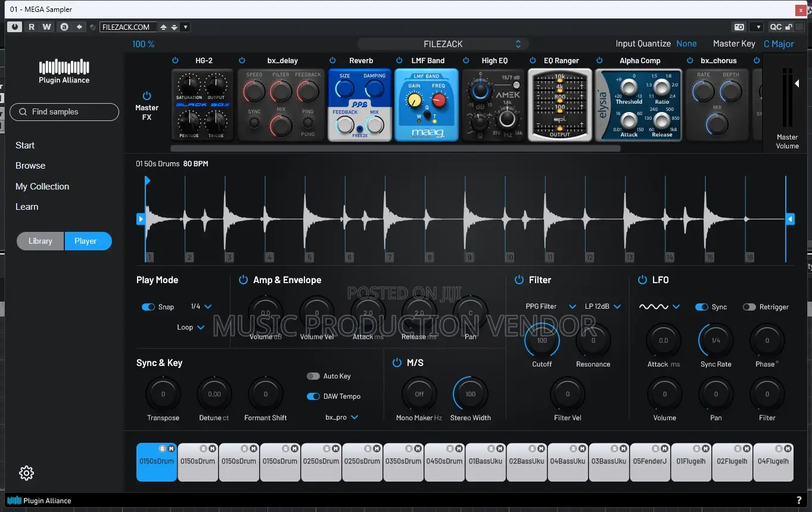This screenshot has height=512, width=812.
Task: Open the Browse page in sidebar
Action: tap(30, 166)
